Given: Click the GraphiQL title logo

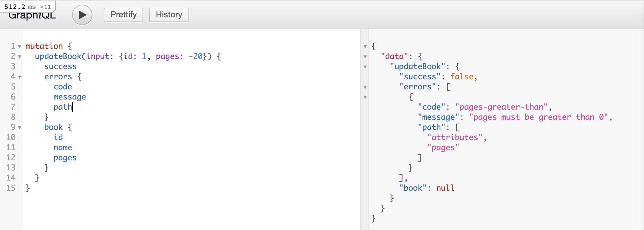Looking at the screenshot, I should [x=32, y=16].
